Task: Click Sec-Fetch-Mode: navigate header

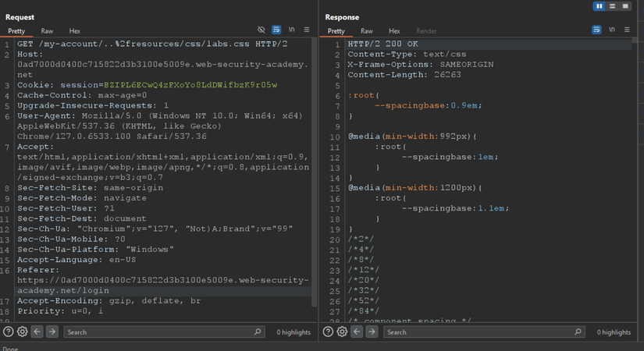Action: pyautogui.click(x=82, y=198)
